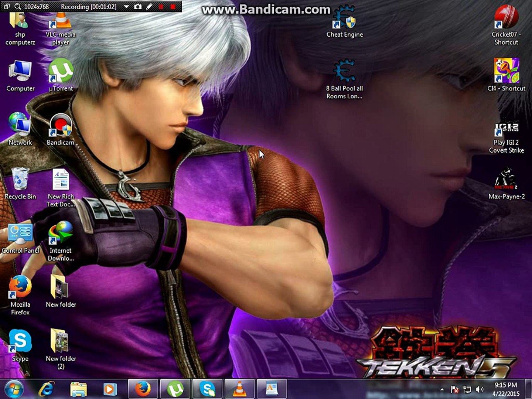Select the New Rich Text Document file
The image size is (532, 399).
pyautogui.click(x=61, y=188)
